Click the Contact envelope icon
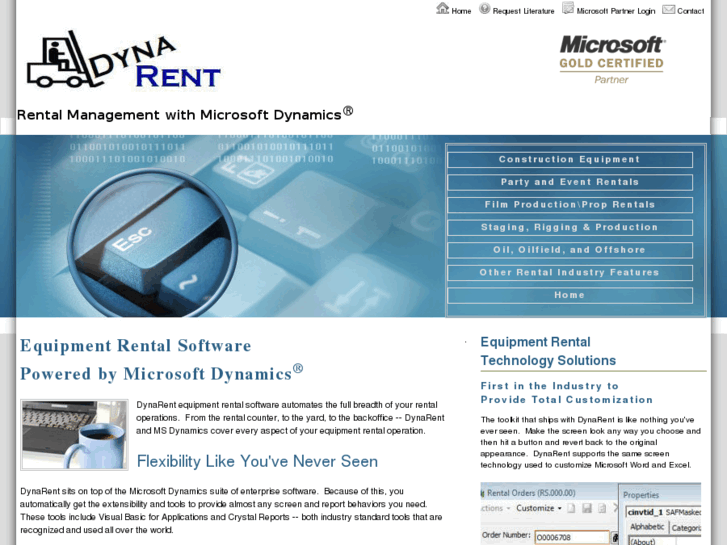Image resolution: width=727 pixels, height=545 pixels. [669, 9]
